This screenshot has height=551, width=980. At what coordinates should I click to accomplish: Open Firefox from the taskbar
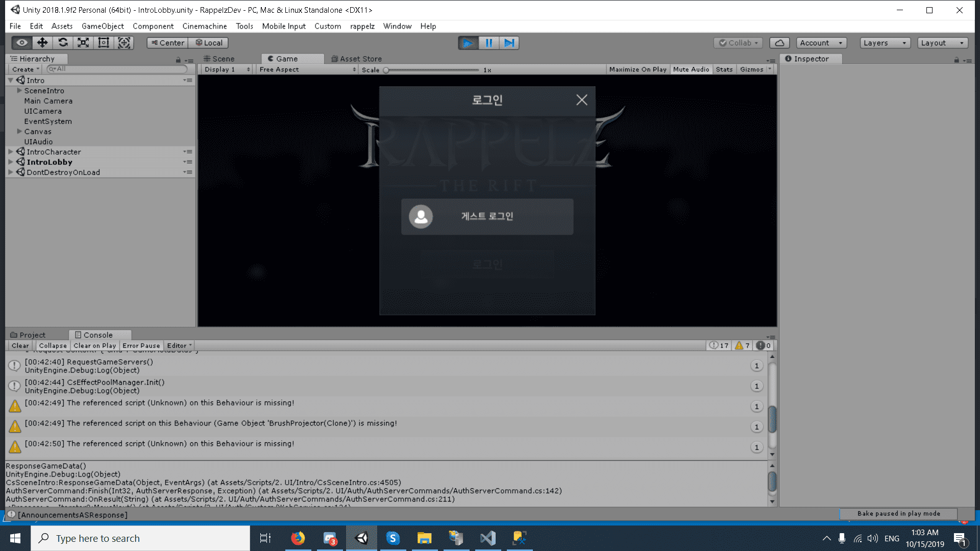(298, 538)
